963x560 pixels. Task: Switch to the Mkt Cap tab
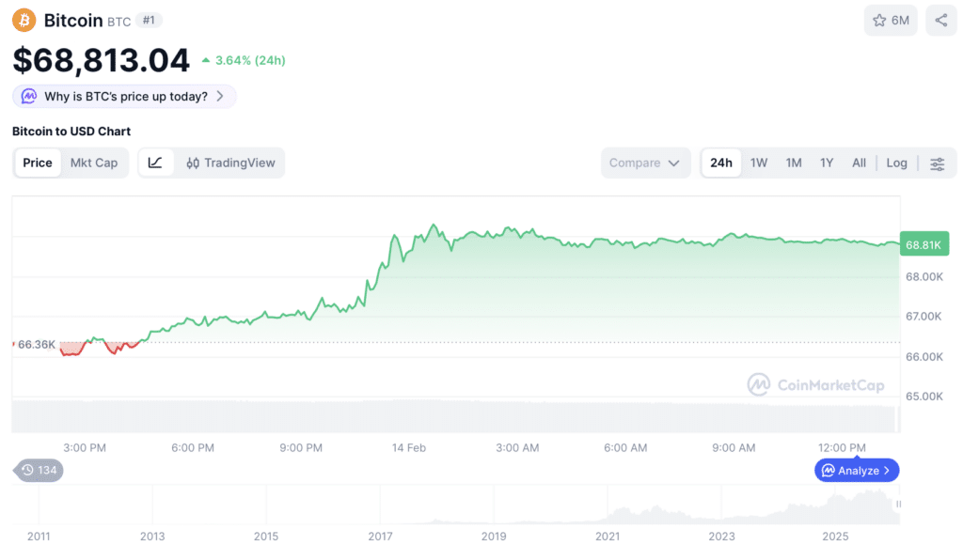click(x=94, y=163)
